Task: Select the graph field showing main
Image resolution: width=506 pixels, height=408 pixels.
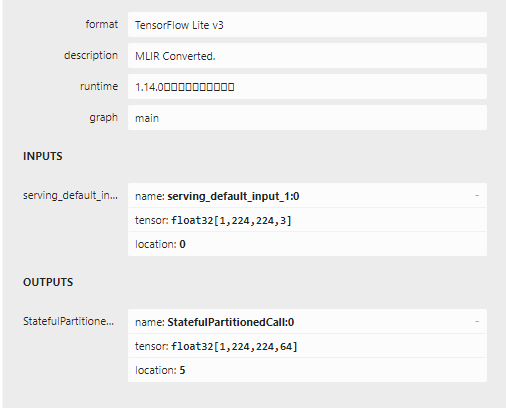Action: (307, 118)
